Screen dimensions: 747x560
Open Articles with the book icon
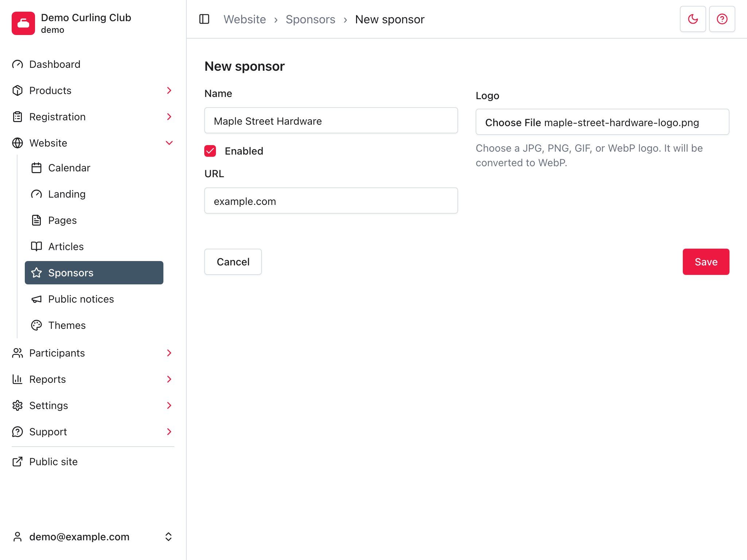36,246
